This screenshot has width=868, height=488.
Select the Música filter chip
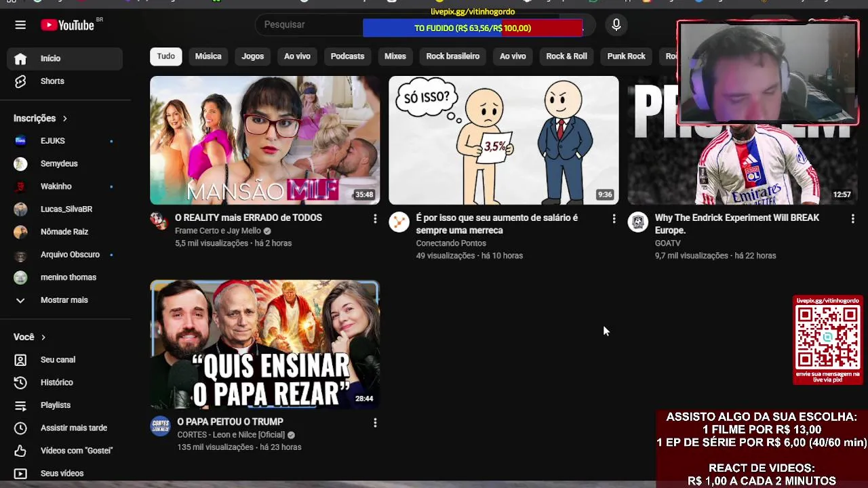208,56
